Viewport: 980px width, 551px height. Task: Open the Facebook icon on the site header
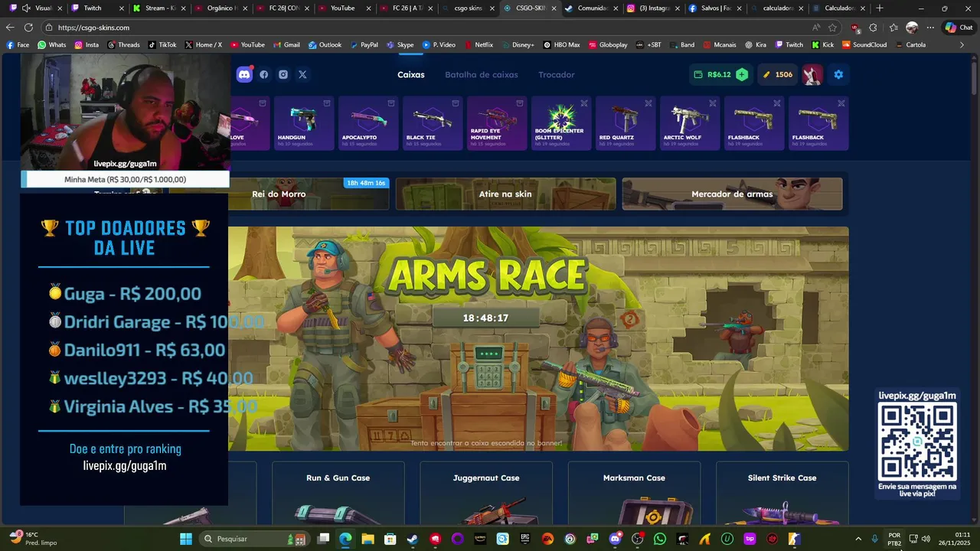[264, 74]
